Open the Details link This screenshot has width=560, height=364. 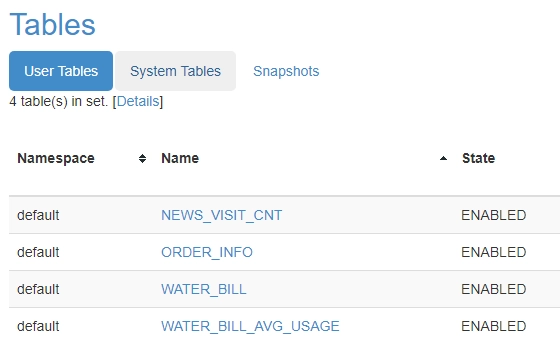point(138,101)
